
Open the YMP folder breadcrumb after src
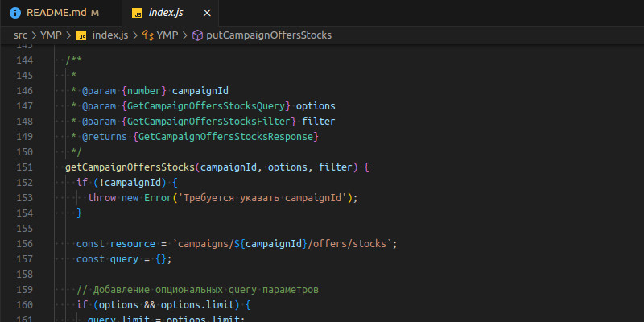tap(51, 35)
